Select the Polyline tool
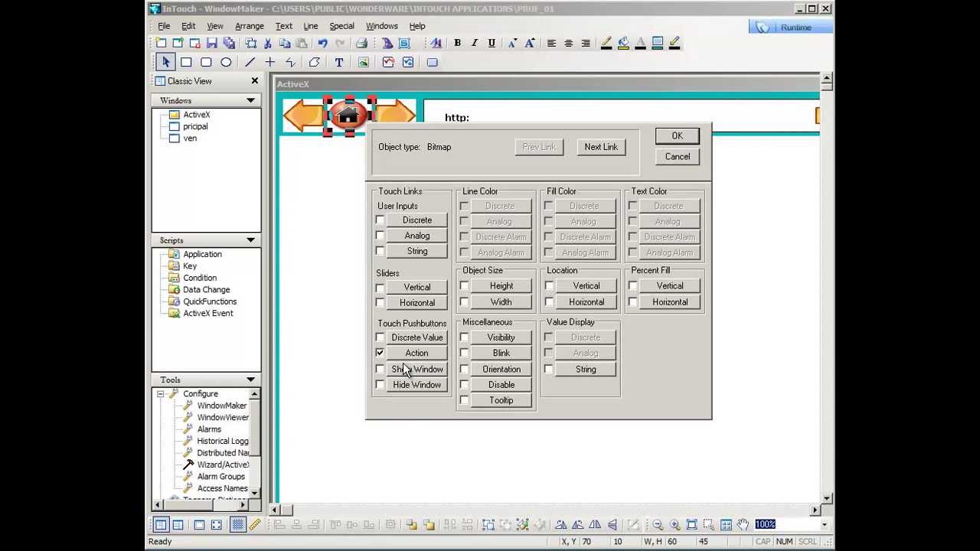 [291, 62]
